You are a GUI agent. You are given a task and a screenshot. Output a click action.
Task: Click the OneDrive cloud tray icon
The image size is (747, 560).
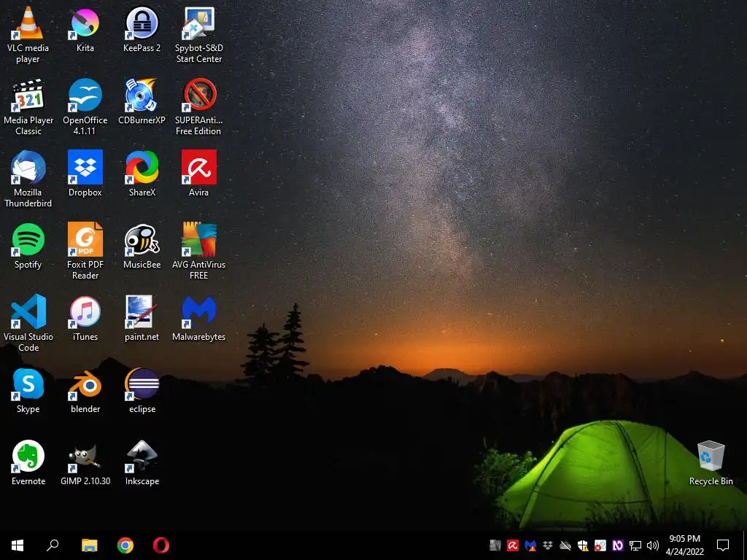pos(565,545)
